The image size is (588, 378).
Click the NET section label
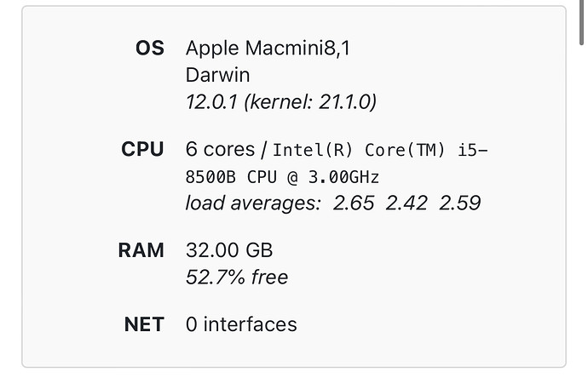pyautogui.click(x=143, y=324)
